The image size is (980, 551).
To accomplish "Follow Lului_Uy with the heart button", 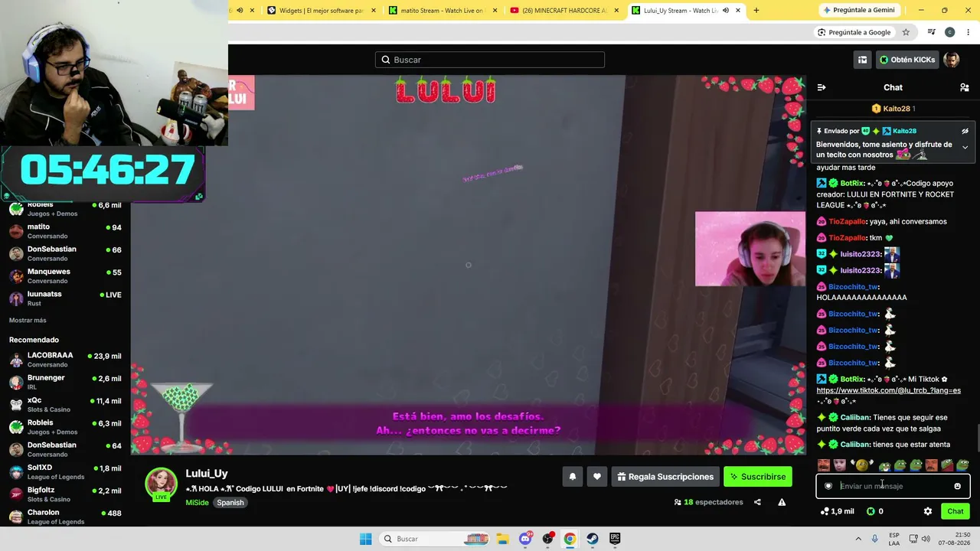I will 597,477.
